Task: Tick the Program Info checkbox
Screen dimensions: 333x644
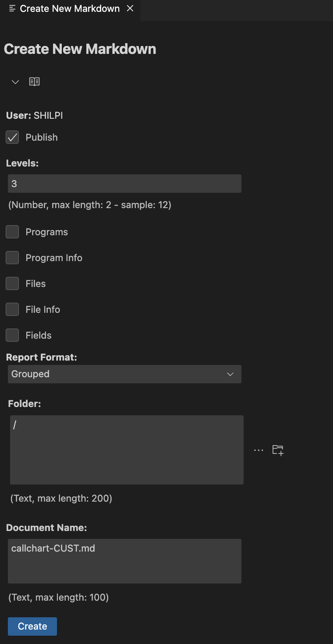Action: coord(12,258)
